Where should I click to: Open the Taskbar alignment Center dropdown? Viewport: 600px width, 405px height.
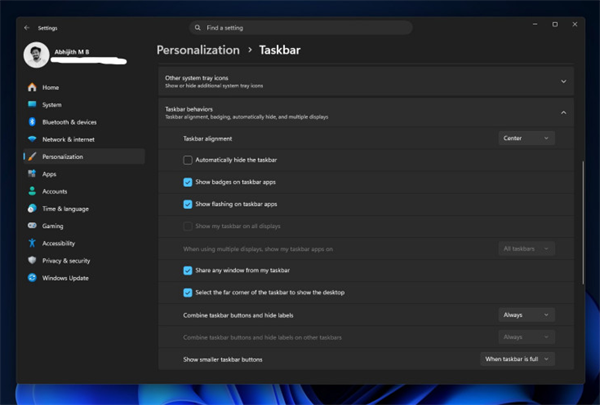[527, 138]
